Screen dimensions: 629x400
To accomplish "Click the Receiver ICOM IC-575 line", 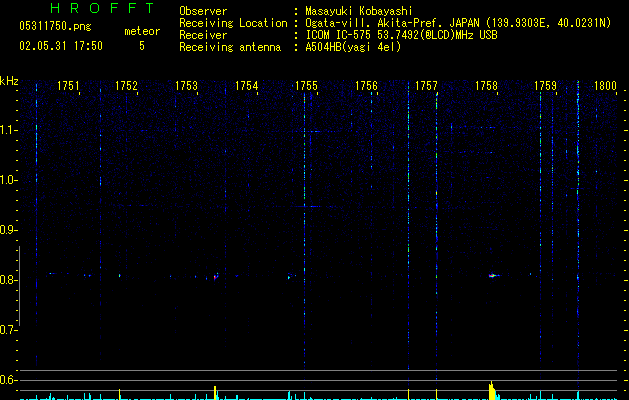I will tap(401, 35).
